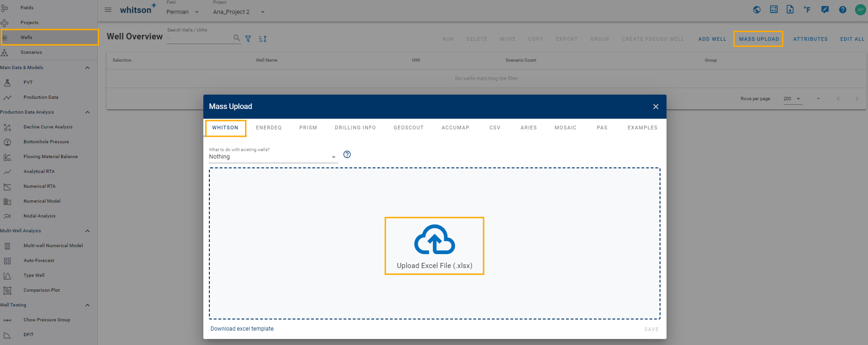Open the existing wells Nothing dropdown
The image size is (868, 345).
click(x=273, y=157)
